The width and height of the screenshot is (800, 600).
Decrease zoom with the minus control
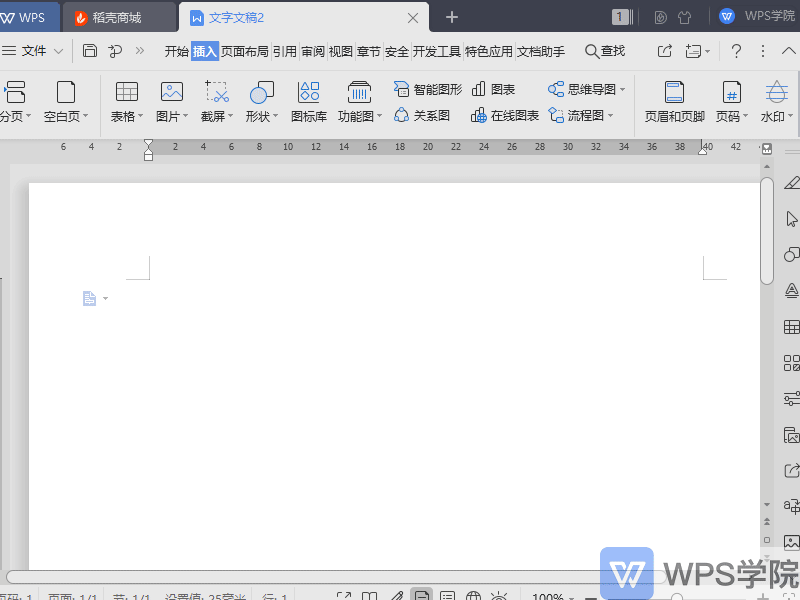[592, 596]
